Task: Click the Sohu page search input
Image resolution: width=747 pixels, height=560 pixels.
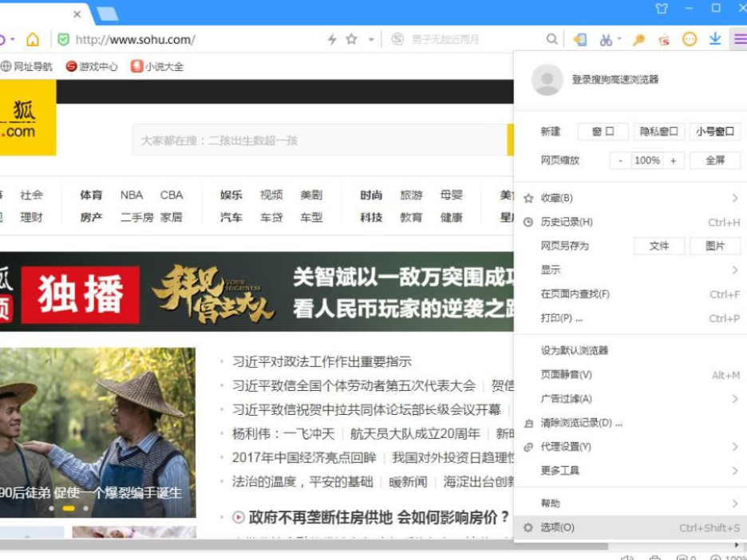Action: (319, 140)
